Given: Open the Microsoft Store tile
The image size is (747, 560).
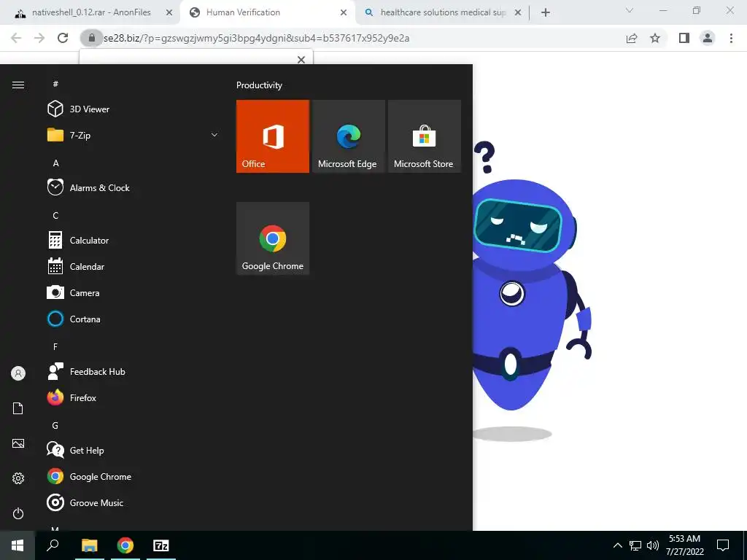Looking at the screenshot, I should click(x=425, y=136).
